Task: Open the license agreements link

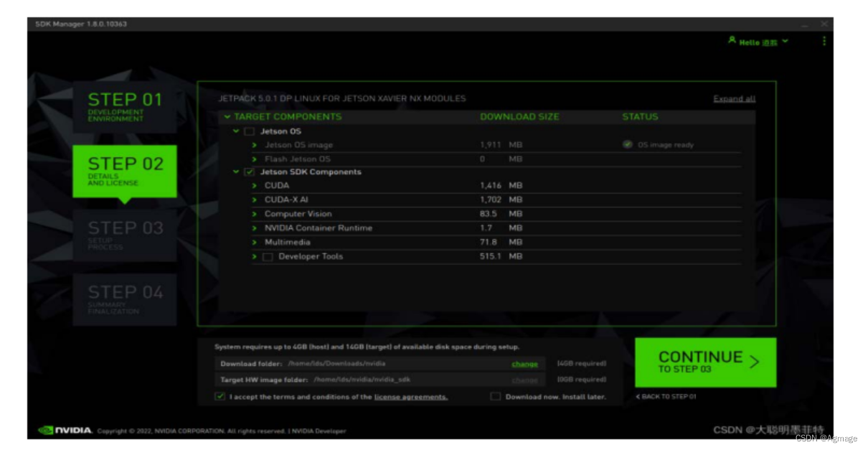Action: pos(411,397)
